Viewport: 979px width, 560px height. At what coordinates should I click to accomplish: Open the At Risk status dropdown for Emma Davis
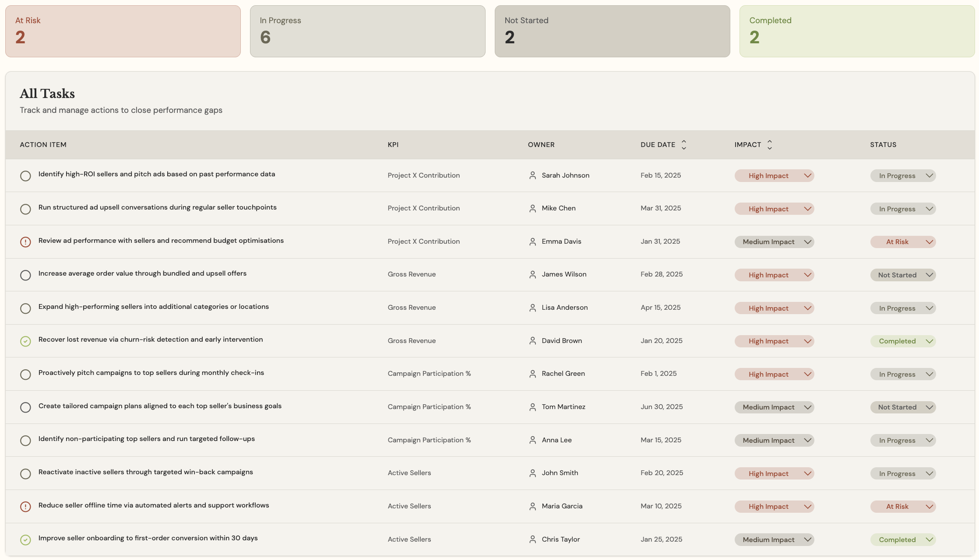tap(903, 242)
